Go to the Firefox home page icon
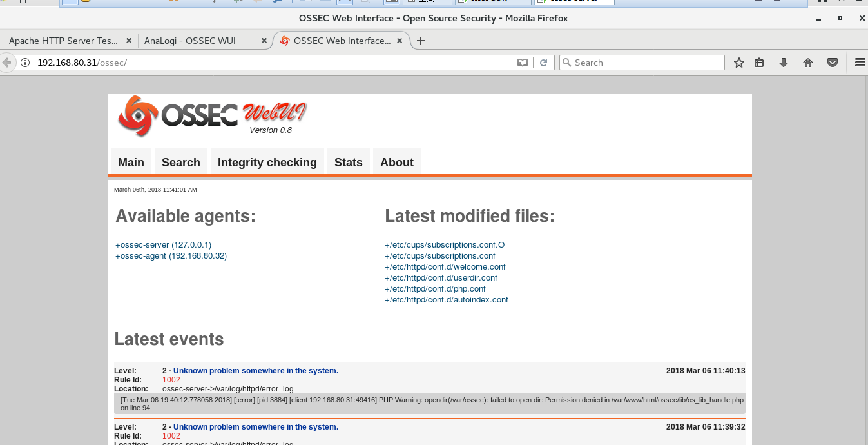This screenshot has width=868, height=445. pos(808,63)
